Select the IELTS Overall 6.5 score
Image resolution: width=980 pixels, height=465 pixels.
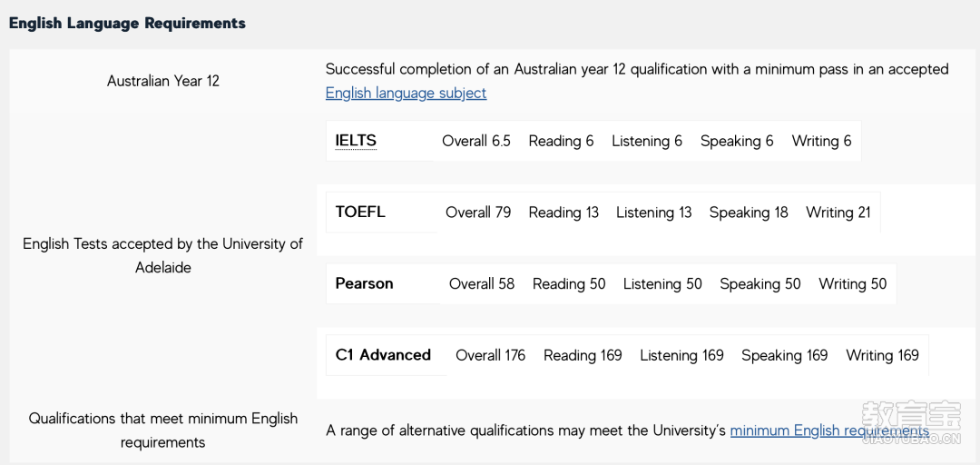pos(476,141)
